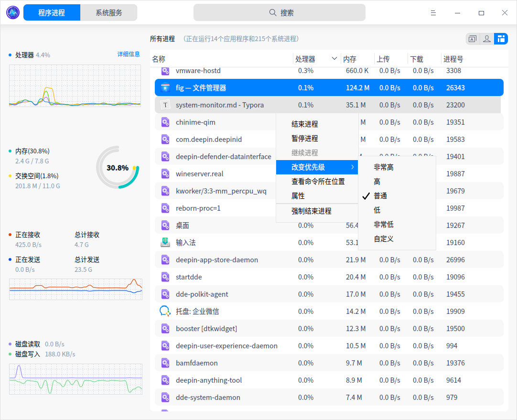The width and height of the screenshot is (517, 420).
Task: Switch to the 系统服务 tab
Action: point(109,12)
